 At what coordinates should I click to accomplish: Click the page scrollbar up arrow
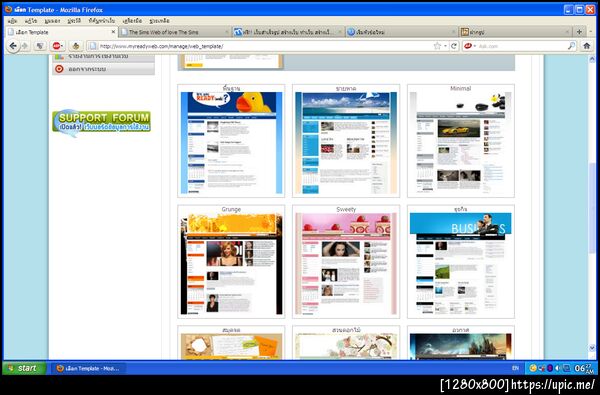(x=592, y=59)
